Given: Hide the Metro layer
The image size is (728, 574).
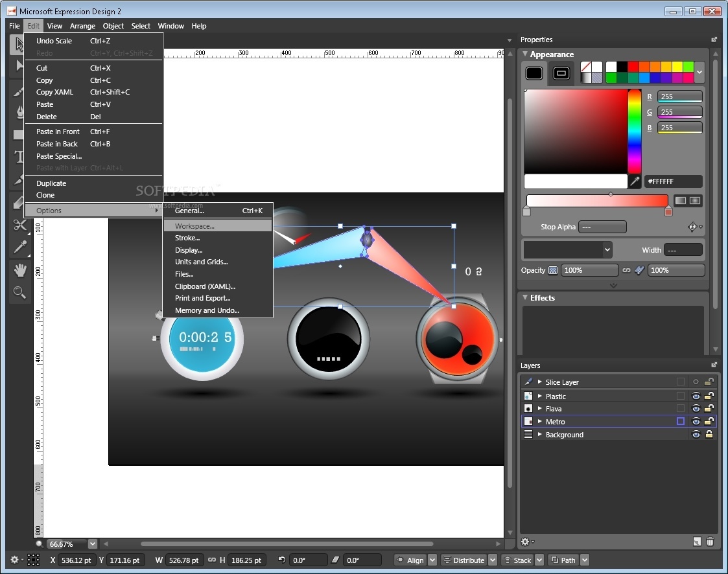Looking at the screenshot, I should 696,421.
